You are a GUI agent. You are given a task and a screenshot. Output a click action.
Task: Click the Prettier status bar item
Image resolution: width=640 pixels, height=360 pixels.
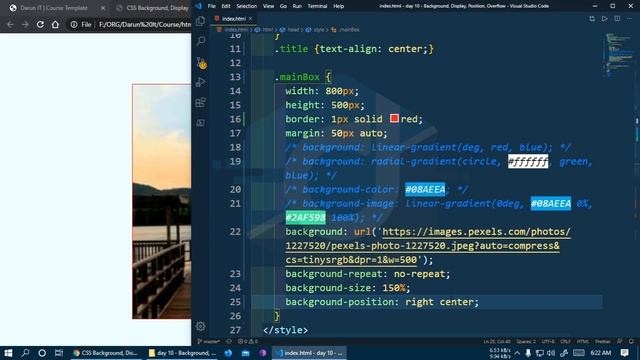(x=602, y=341)
